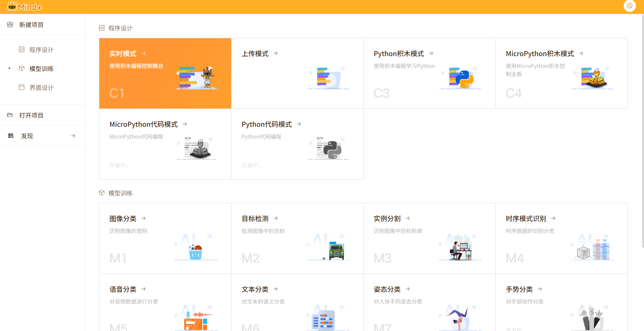Click the 目标检测 truck illustration
Screen dimensions: 644x331
pos(336,251)
